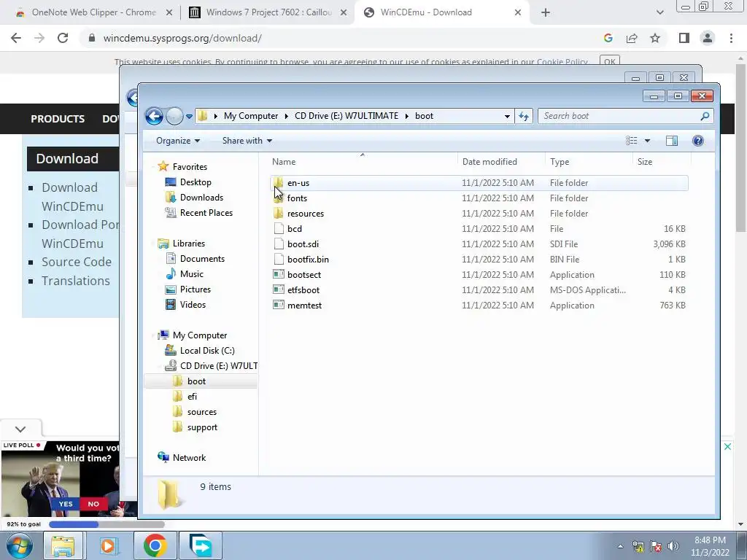
Task: Open the efi folder in tree
Action: pos(192,396)
